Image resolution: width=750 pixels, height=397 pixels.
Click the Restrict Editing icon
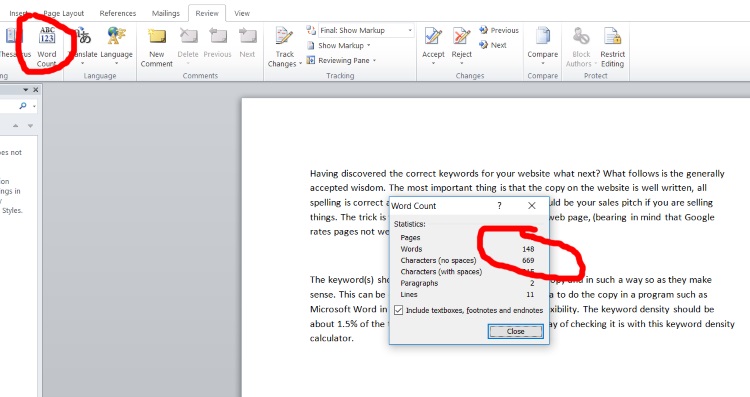pos(612,47)
